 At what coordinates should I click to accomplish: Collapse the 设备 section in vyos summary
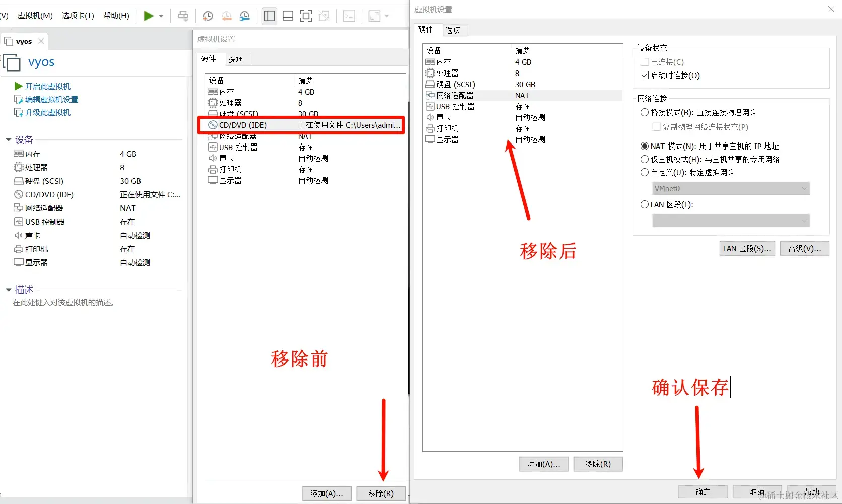point(9,139)
